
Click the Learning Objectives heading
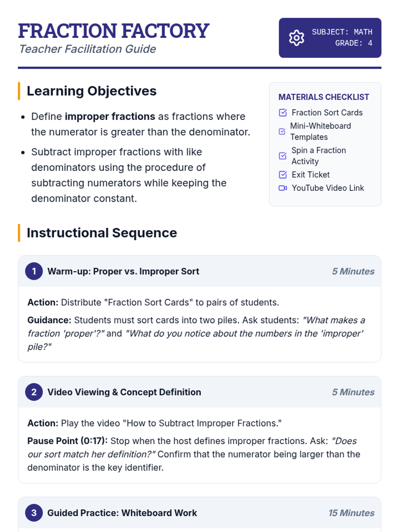[x=91, y=91]
